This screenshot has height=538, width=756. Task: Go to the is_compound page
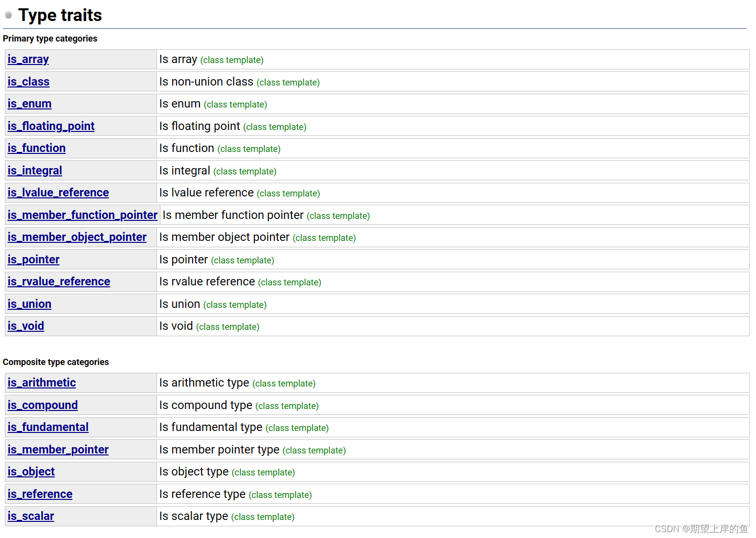pos(43,406)
